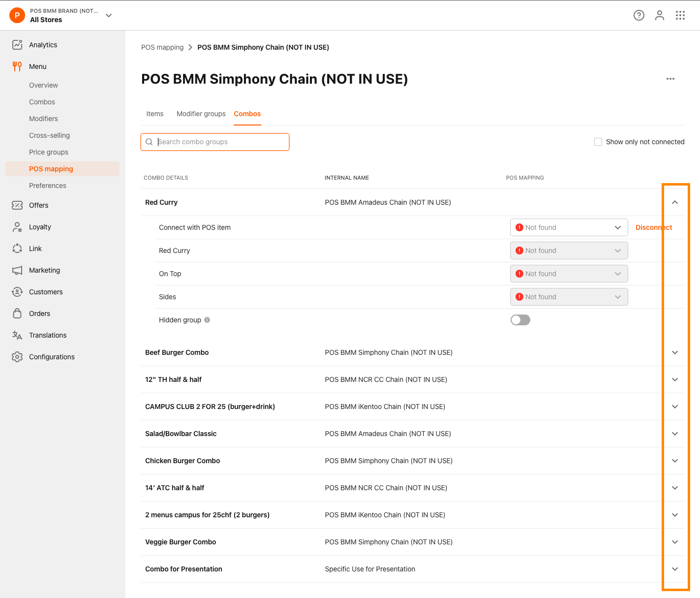Click the user profile icon

660,15
